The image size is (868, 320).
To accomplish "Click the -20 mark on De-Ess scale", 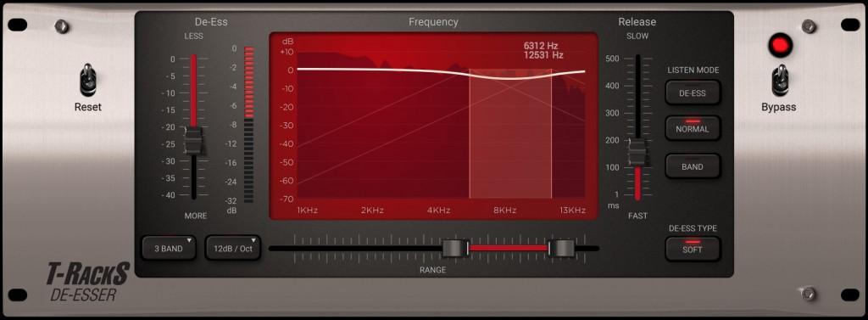I will [169, 127].
